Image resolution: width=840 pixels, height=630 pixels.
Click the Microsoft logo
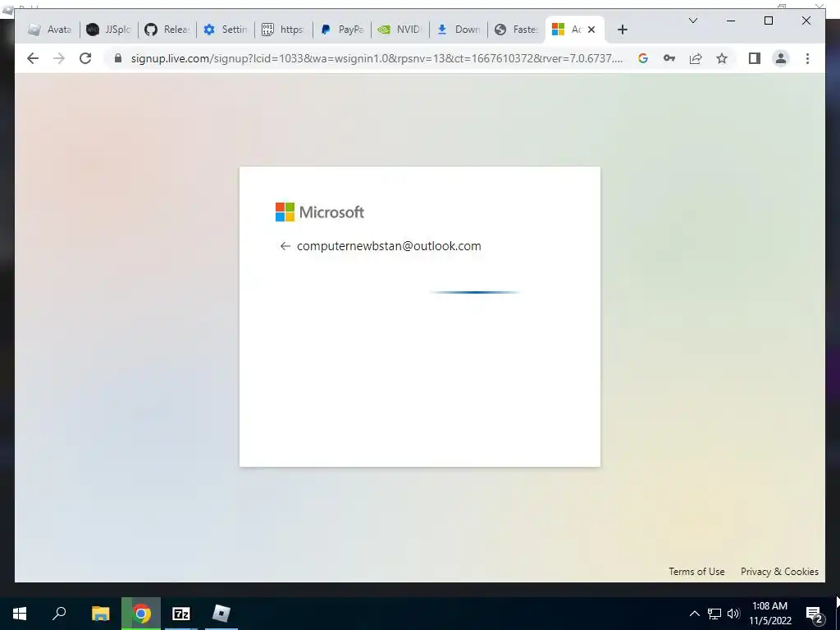click(x=320, y=212)
